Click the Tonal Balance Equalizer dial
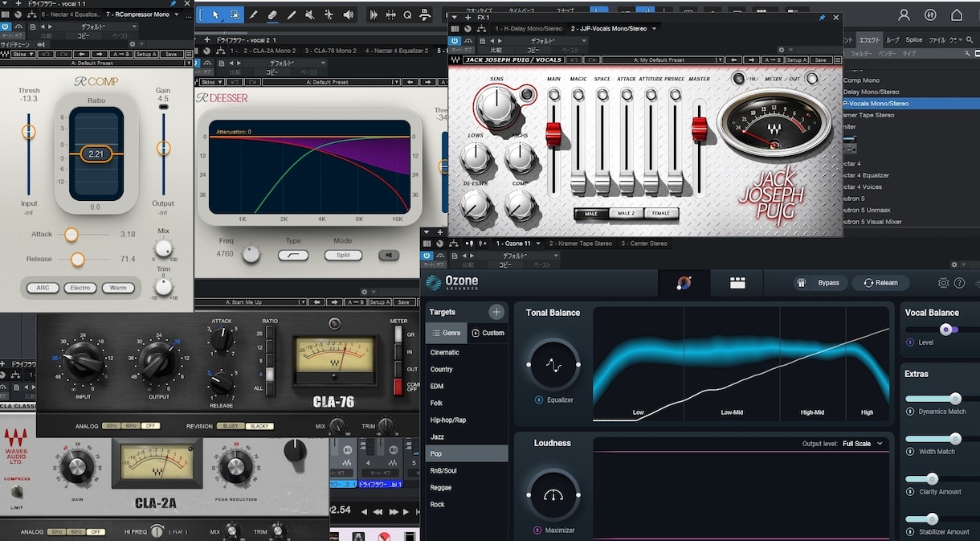This screenshot has height=541, width=980. (553, 364)
